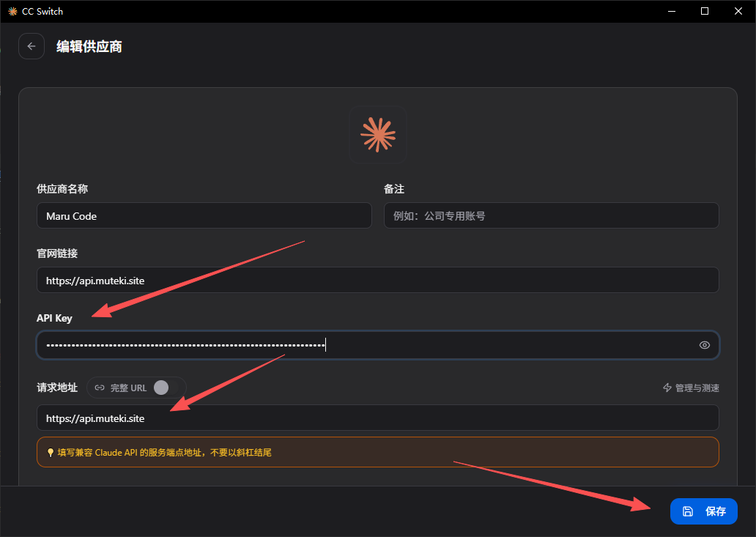Minimize the CC Switch window
This screenshot has height=537, width=756.
672,11
